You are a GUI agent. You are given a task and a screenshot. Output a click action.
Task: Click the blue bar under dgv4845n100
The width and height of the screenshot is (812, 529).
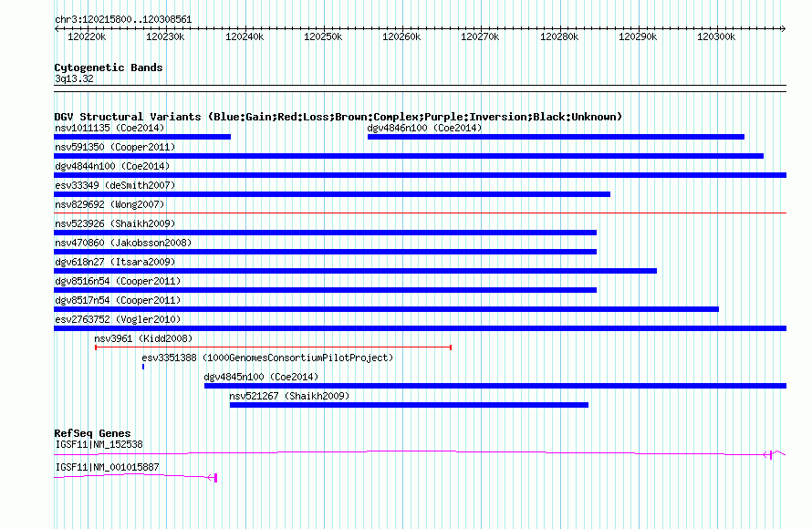click(x=495, y=386)
